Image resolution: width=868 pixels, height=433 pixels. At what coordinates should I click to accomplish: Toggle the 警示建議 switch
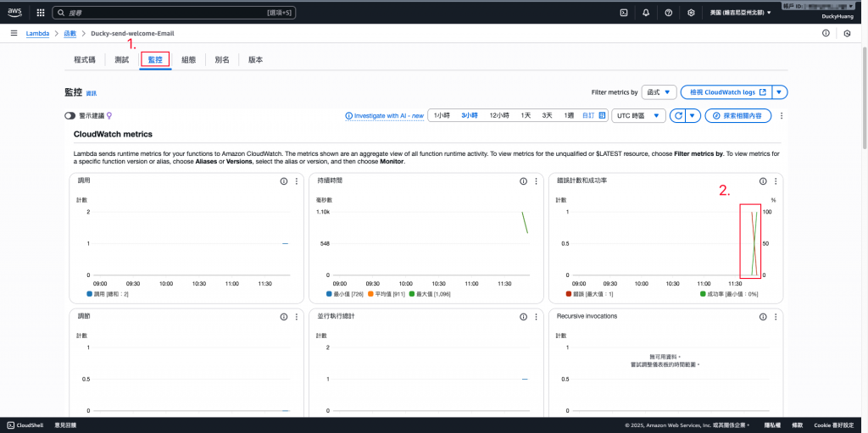[x=70, y=116]
